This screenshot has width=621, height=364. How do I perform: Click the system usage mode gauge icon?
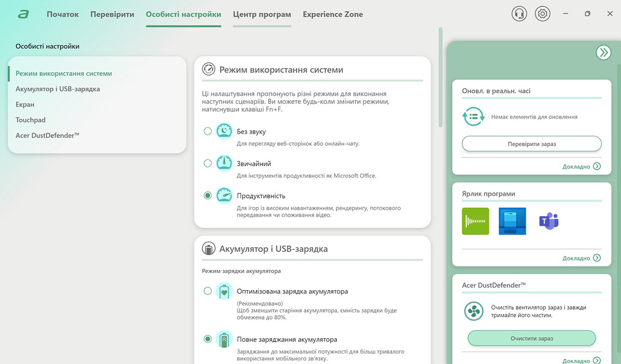tap(209, 69)
